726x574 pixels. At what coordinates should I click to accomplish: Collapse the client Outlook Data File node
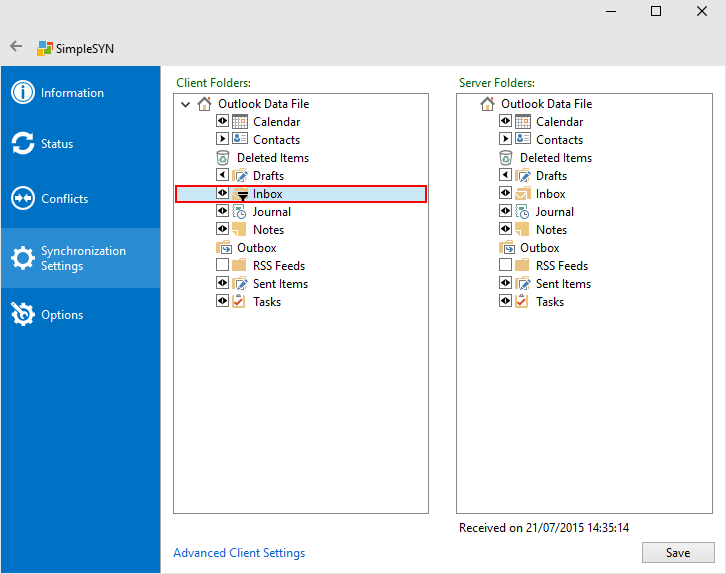pos(185,104)
